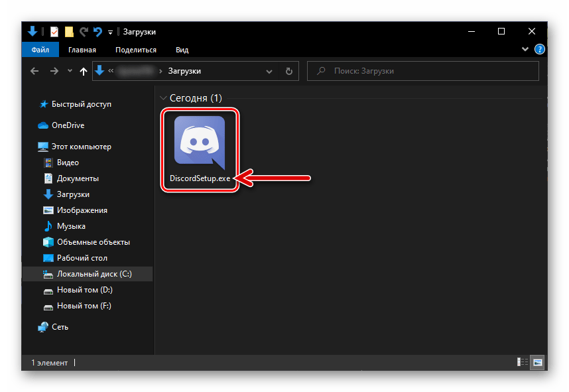Collapse the Сегодня group

point(163,98)
